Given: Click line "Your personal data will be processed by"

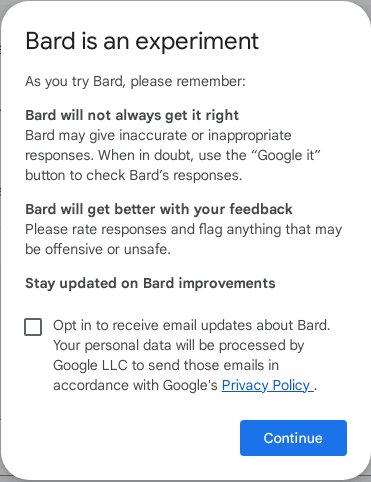Looking at the screenshot, I should 179,345.
